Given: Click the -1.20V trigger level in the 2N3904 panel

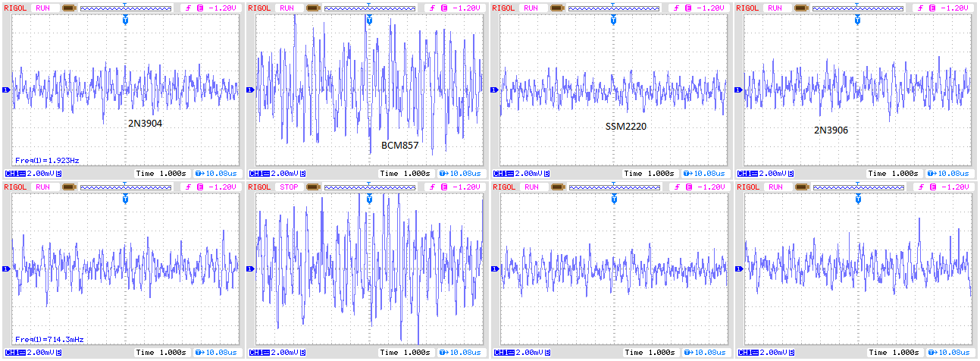Looking at the screenshot, I should (223, 8).
